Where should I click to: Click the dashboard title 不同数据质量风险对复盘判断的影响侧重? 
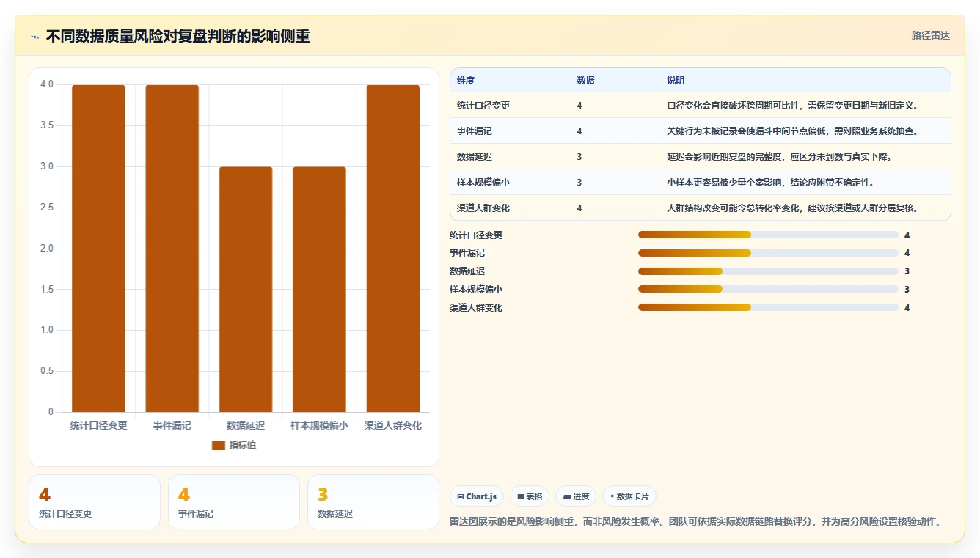point(178,37)
